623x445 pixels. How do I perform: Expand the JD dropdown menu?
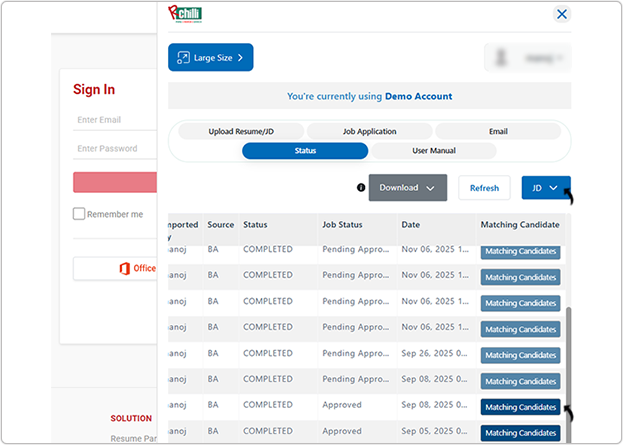(545, 188)
